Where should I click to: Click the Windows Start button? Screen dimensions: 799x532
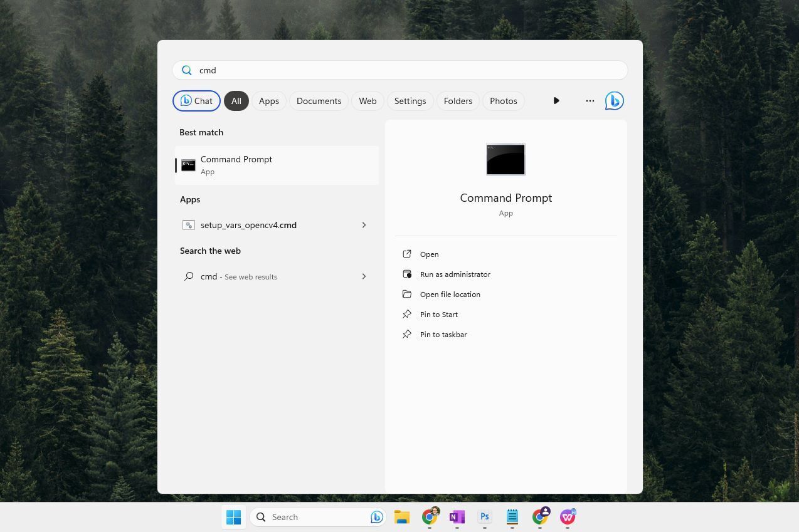[234, 517]
